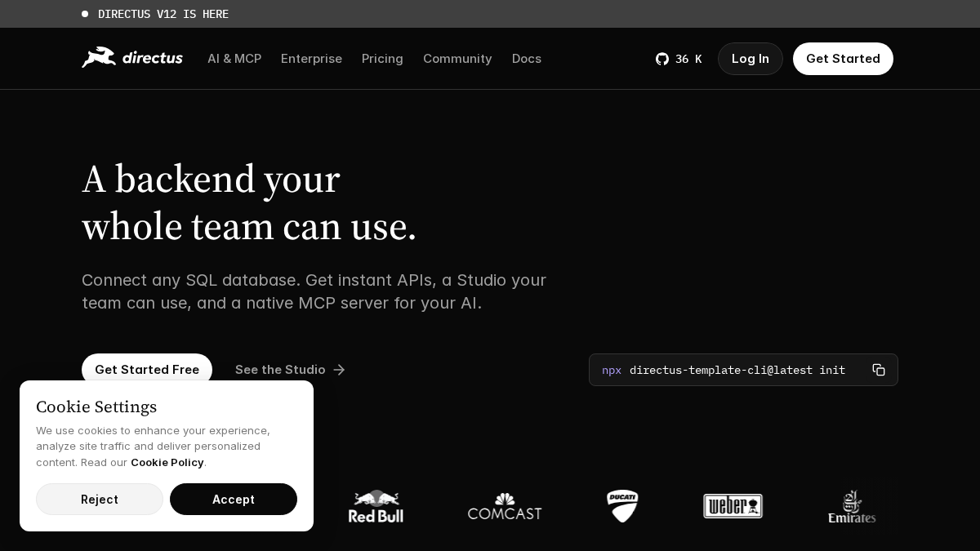
Task: Click the Ducati shield logo
Action: (x=622, y=506)
